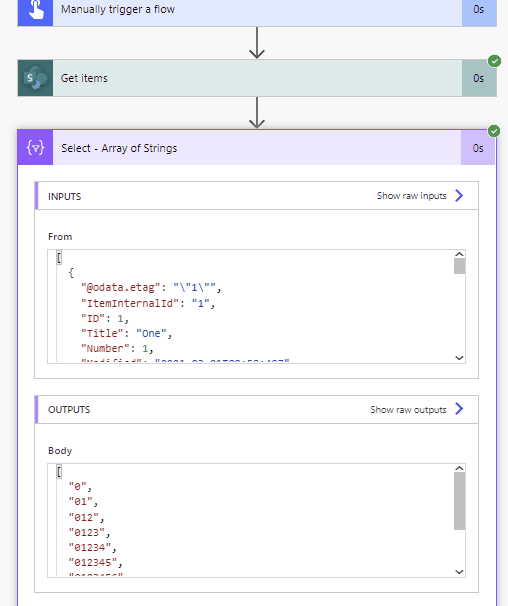Image resolution: width=508 pixels, height=606 pixels.
Task: Click green success check on Select action
Action: pyautogui.click(x=494, y=131)
